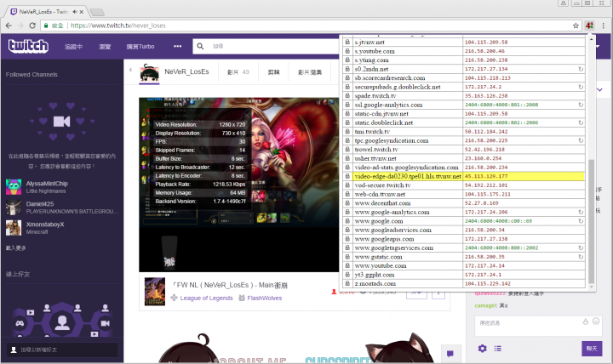The image size is (613, 364).
Task: Click lock icon of video-edge highlighted row
Action: 347,176
